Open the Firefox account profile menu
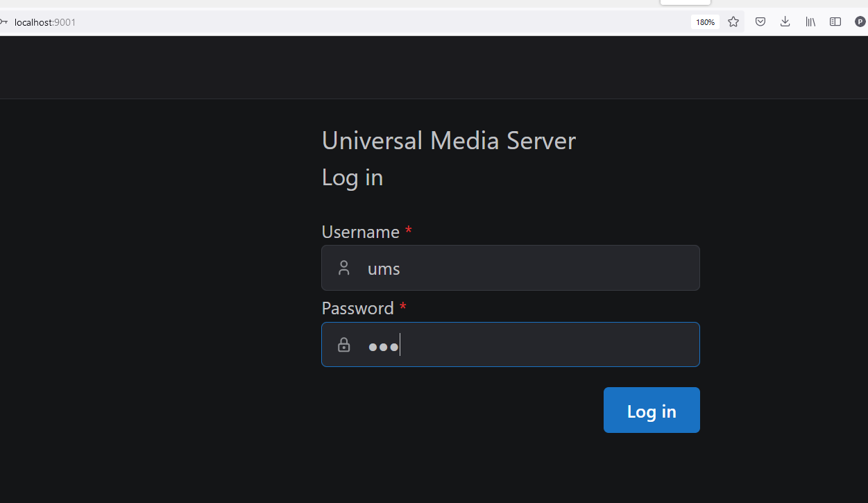 [860, 22]
